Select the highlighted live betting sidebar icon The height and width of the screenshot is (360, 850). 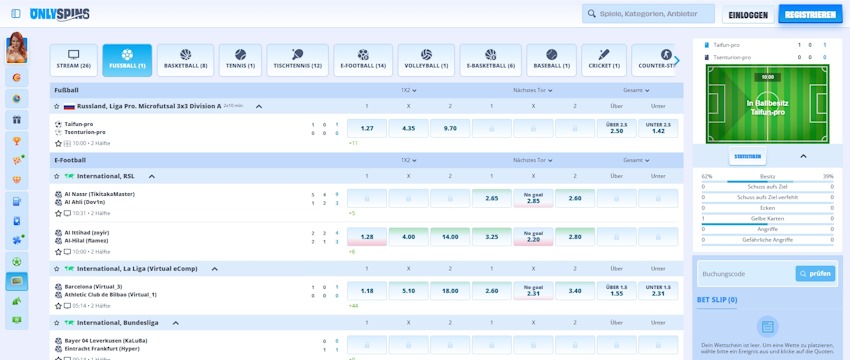tap(17, 281)
